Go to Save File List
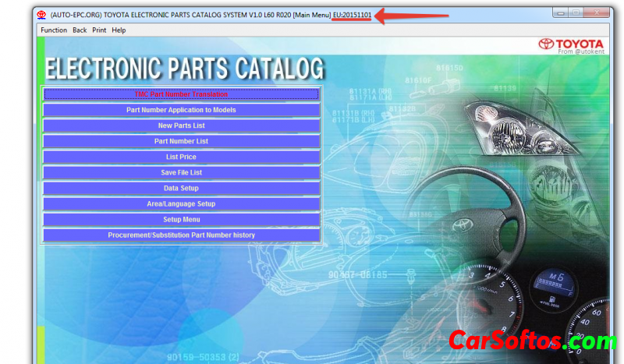Image resolution: width=624 pixels, height=364 pixels. click(181, 172)
